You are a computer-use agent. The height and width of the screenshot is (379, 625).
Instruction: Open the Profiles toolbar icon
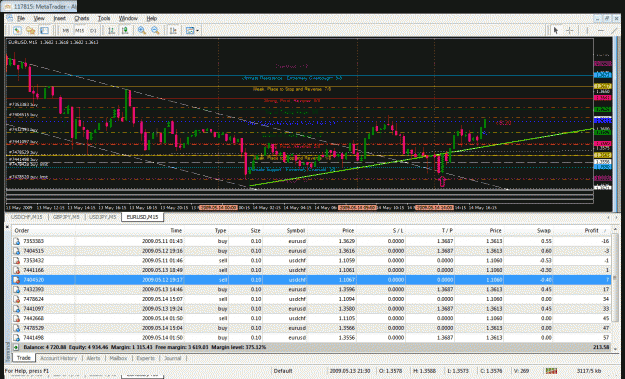(30, 30)
